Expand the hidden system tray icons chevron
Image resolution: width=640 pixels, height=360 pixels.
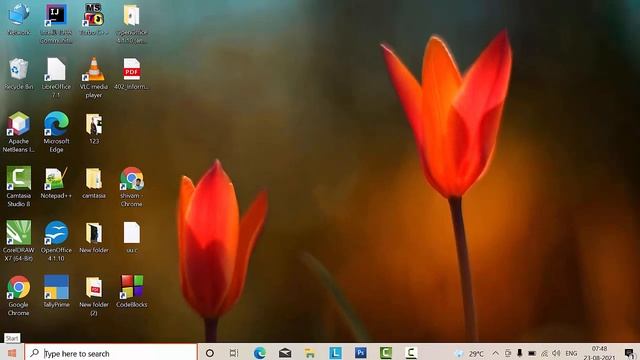[x=495, y=353]
